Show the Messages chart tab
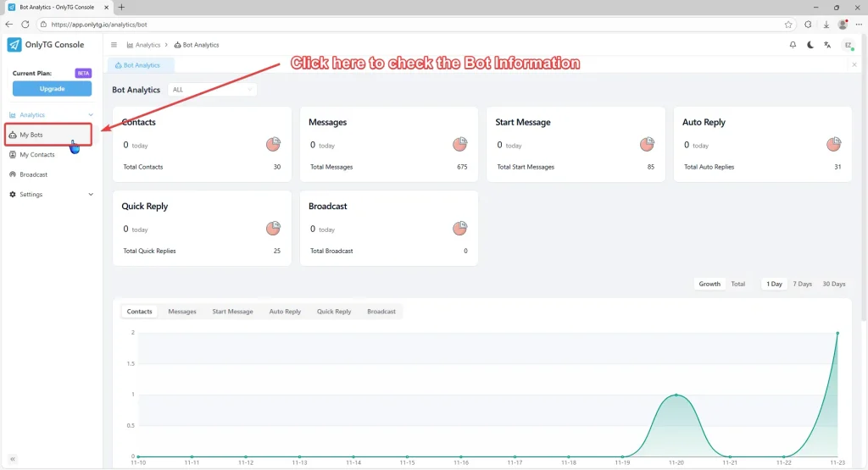 click(182, 312)
